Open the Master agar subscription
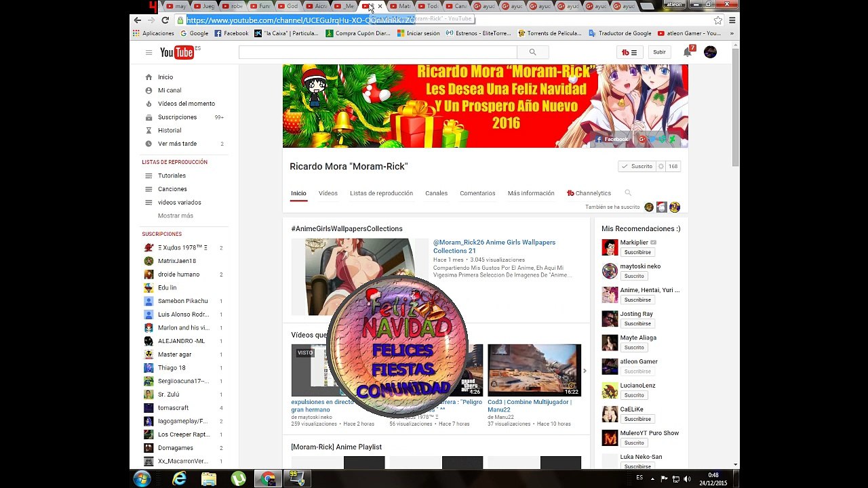 (175, 354)
